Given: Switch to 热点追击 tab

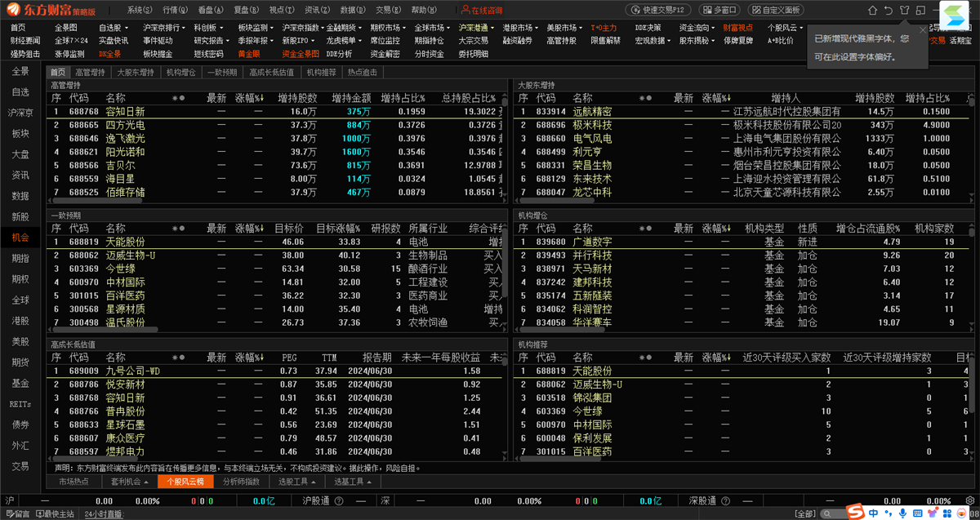Looking at the screenshot, I should [363, 72].
